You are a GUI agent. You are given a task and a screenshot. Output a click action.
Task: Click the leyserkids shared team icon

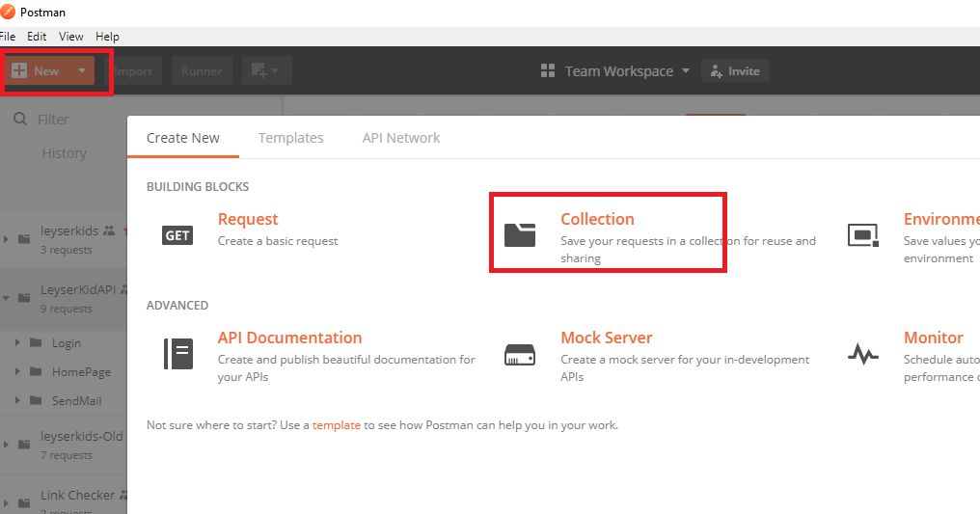109,230
